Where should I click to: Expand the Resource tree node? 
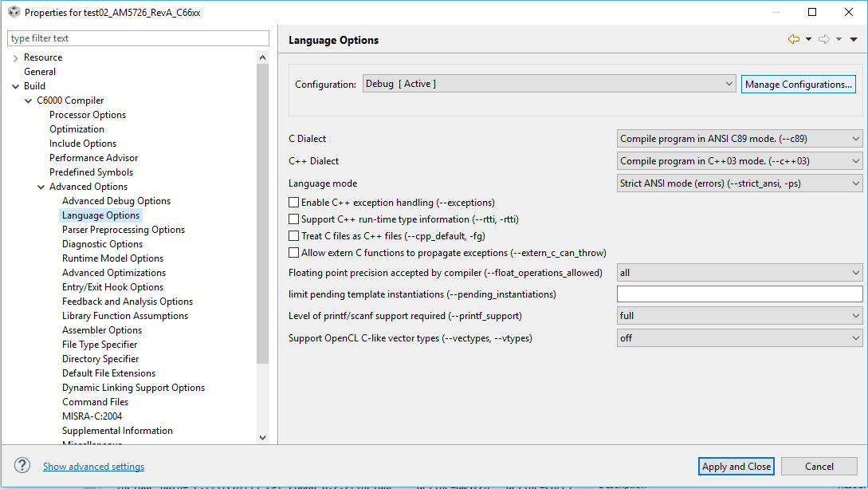pyautogui.click(x=16, y=58)
